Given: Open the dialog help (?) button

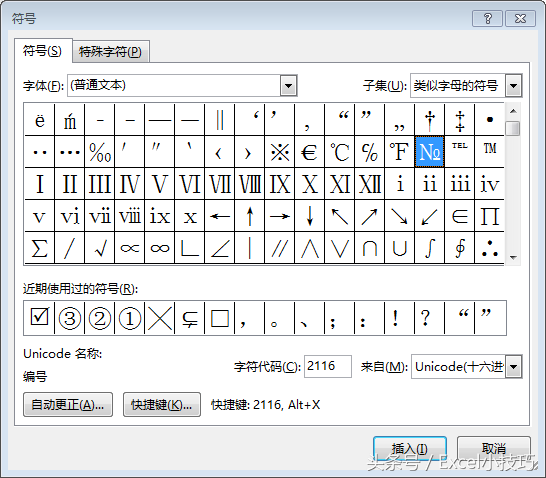Looking at the screenshot, I should coord(487,18).
